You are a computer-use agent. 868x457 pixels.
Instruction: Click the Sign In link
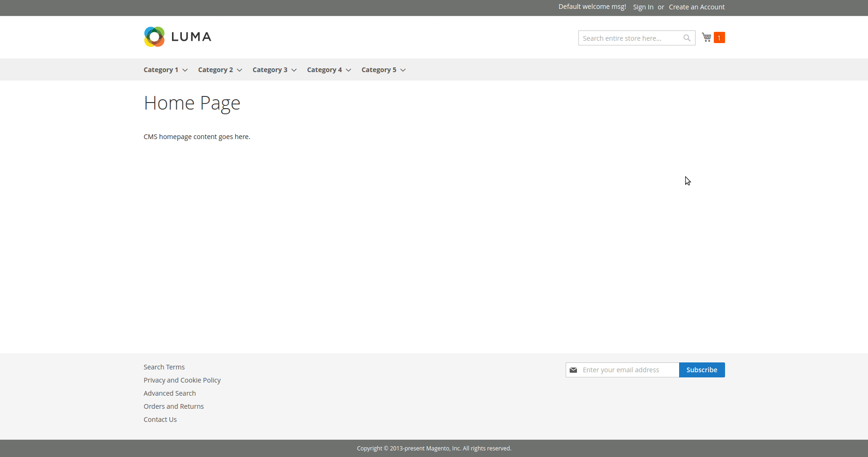click(x=643, y=7)
